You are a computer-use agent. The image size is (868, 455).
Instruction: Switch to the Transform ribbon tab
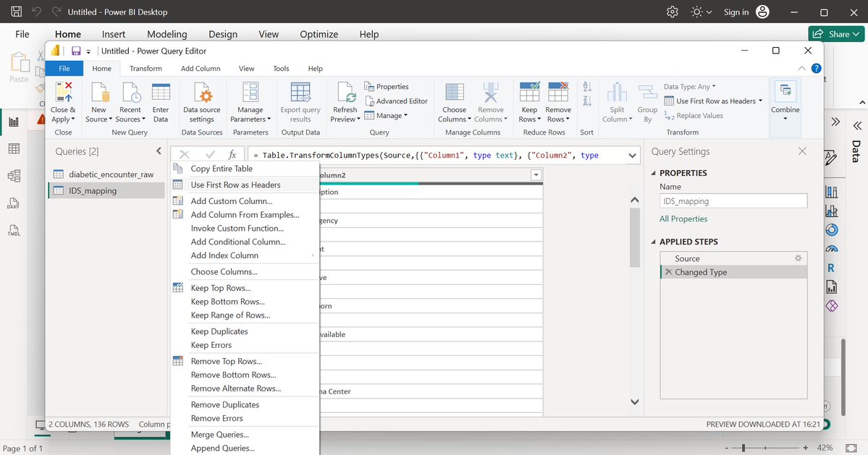pyautogui.click(x=146, y=69)
